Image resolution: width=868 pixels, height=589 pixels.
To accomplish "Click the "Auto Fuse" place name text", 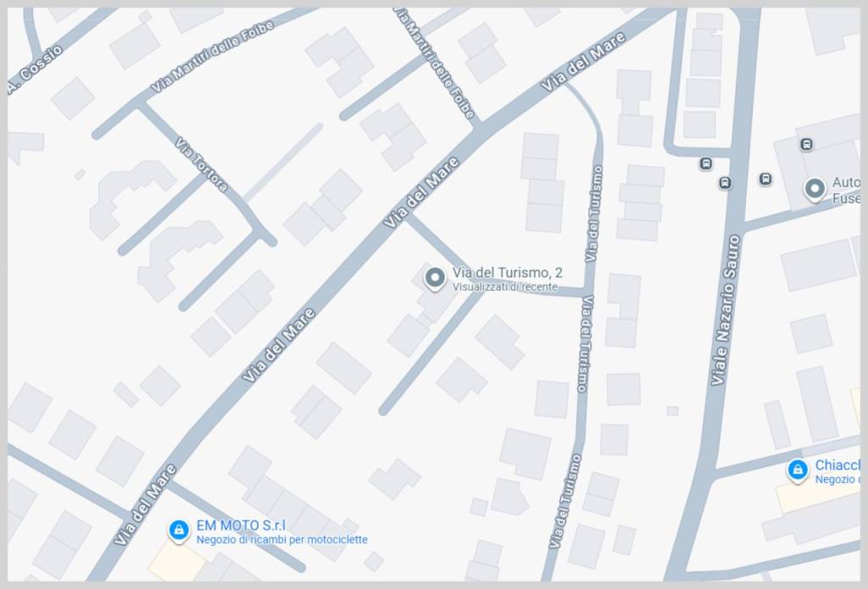I will pyautogui.click(x=846, y=190).
